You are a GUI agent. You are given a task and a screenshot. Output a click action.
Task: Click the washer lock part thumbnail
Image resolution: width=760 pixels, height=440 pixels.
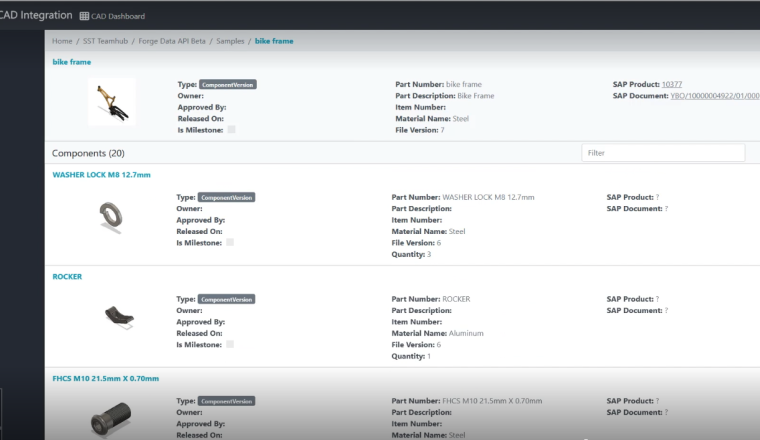[x=111, y=215]
